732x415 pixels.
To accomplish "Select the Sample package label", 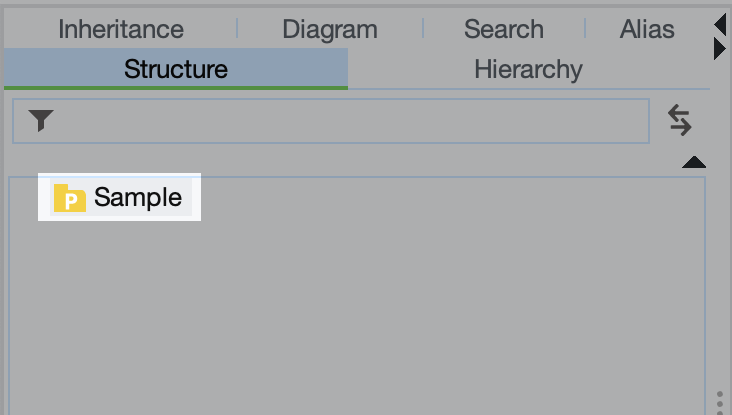I will pyautogui.click(x=138, y=198).
